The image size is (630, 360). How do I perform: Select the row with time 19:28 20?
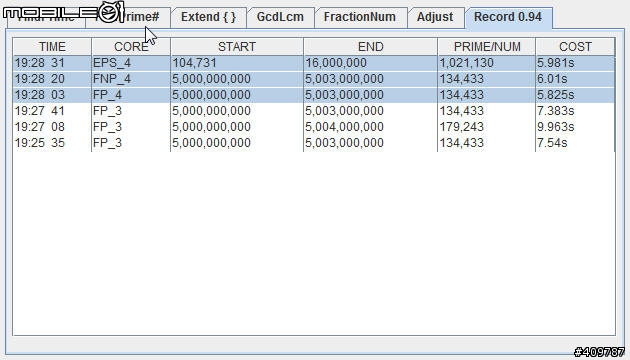314,79
